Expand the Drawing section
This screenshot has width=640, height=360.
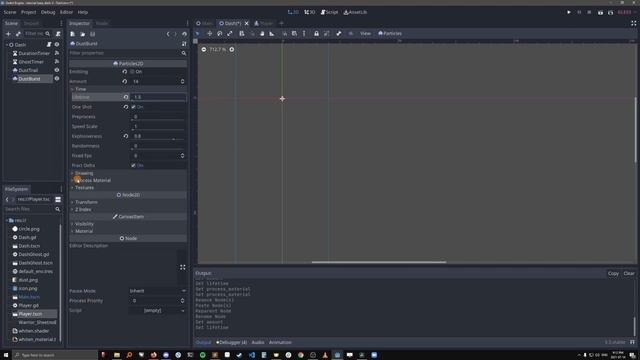(x=128, y=173)
